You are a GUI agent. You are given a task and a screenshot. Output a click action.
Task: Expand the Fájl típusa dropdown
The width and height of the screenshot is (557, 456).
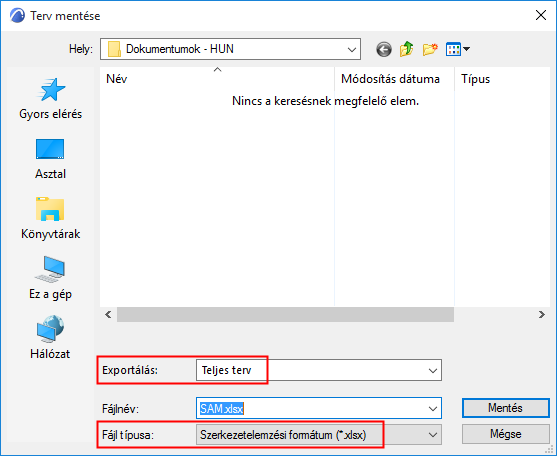coord(432,435)
